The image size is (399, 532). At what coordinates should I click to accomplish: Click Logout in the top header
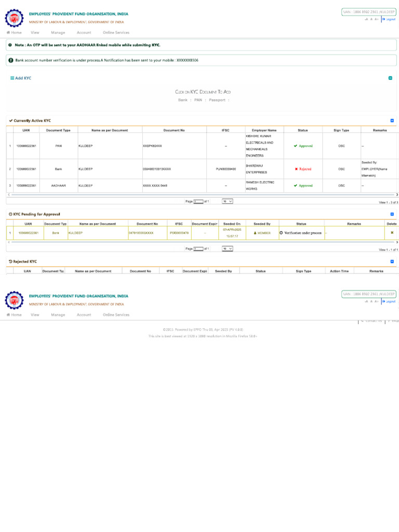point(389,19)
